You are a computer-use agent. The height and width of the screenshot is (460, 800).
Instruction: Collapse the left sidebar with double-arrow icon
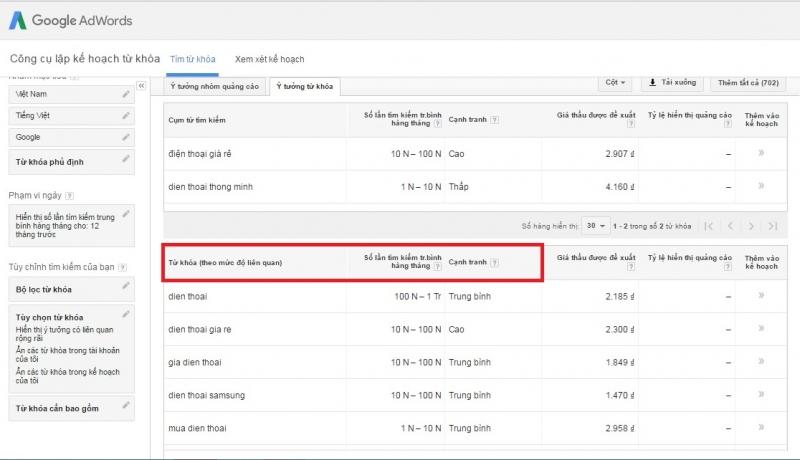(141, 86)
